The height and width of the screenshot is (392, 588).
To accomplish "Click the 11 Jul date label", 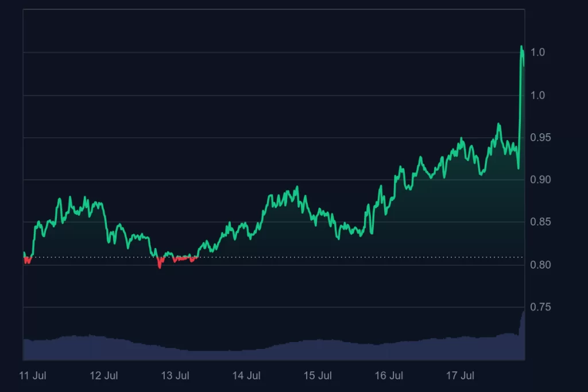I will (32, 376).
